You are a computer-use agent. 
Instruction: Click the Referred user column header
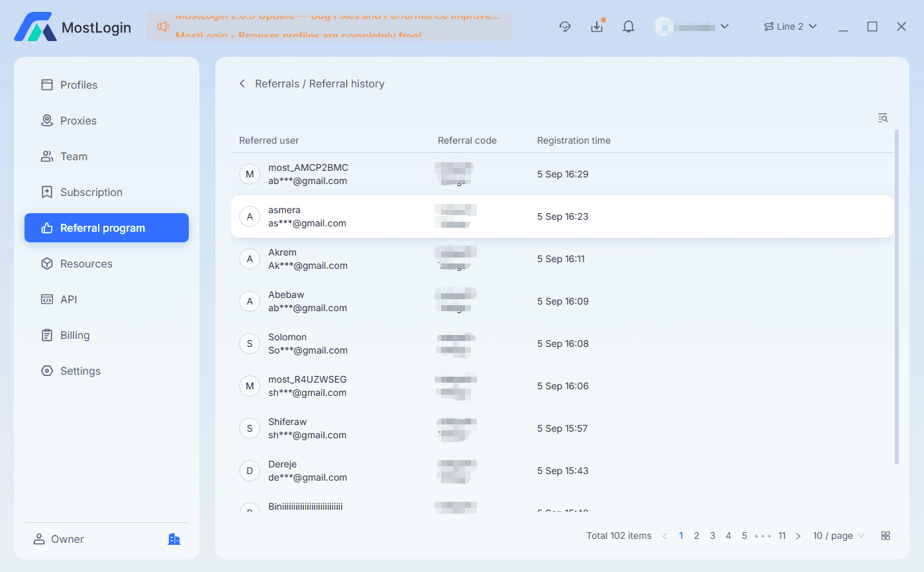(269, 140)
